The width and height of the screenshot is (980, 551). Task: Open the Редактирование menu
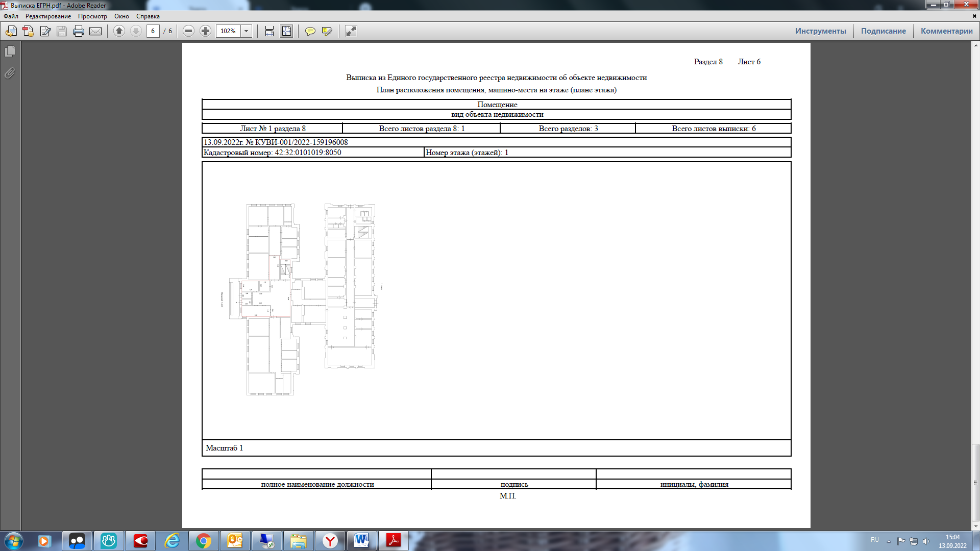48,16
